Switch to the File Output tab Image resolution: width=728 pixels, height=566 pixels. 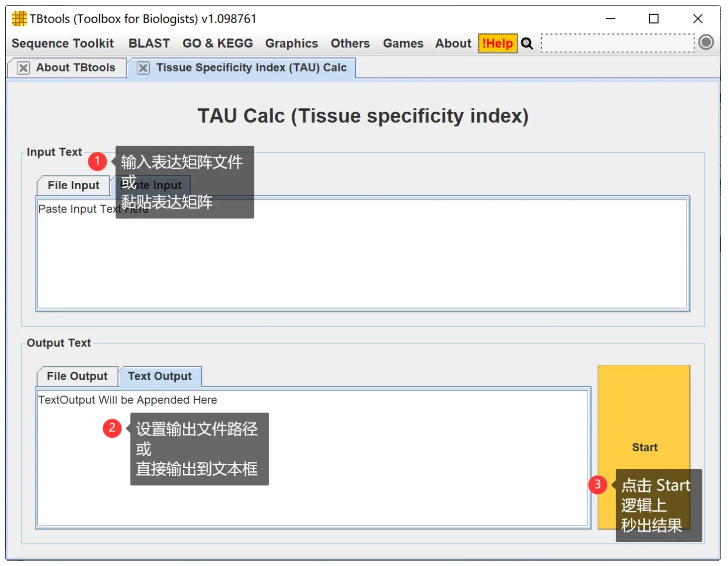[x=77, y=376]
